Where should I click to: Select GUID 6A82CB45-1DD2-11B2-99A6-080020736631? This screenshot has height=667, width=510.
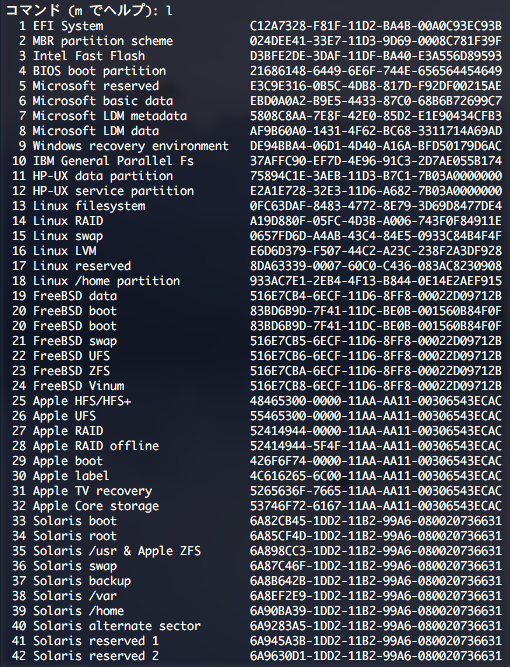coord(376,521)
